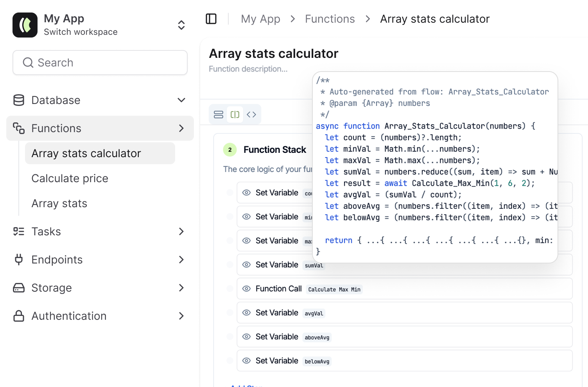Click the async function line in code
Image resolution: width=588 pixels, height=387 pixels.
426,126
